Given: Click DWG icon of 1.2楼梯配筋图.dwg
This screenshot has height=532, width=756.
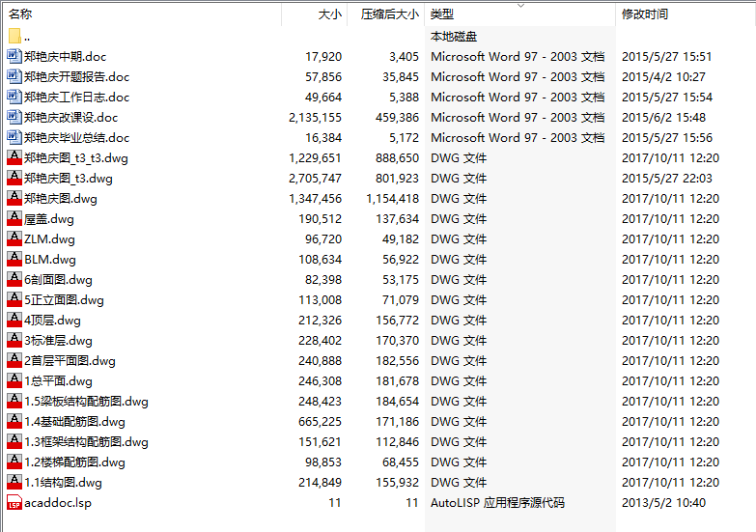Looking at the screenshot, I should coord(14,462).
